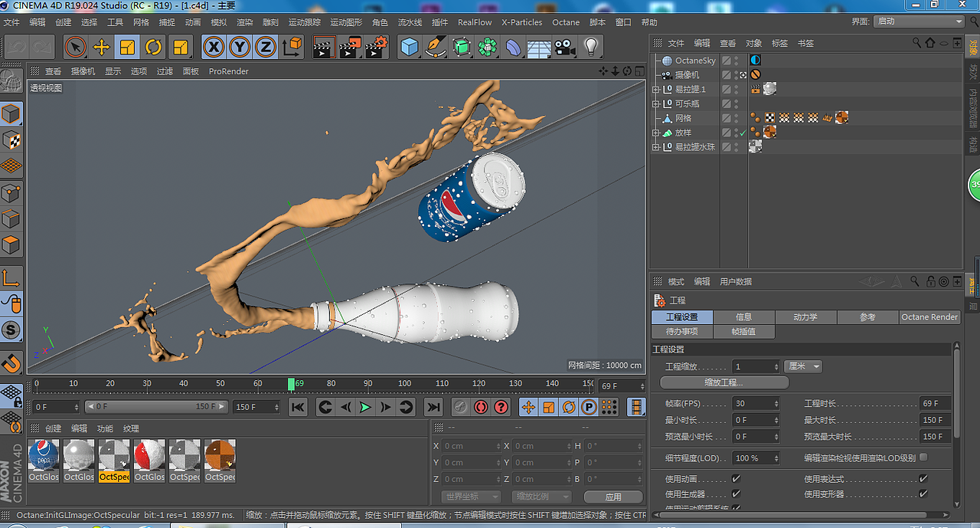Viewport: 980px width, 528px height.
Task: Enable points mode on left sidebar
Action: 11,192
